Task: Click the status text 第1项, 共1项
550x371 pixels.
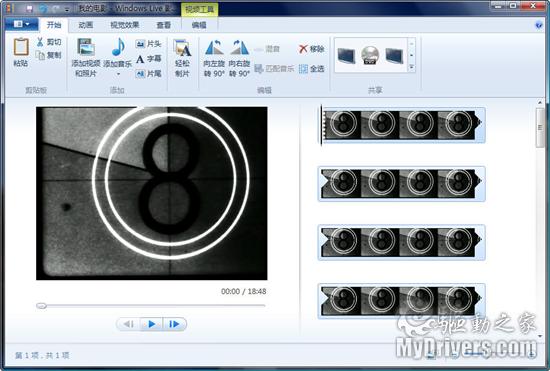Action: [x=42, y=355]
